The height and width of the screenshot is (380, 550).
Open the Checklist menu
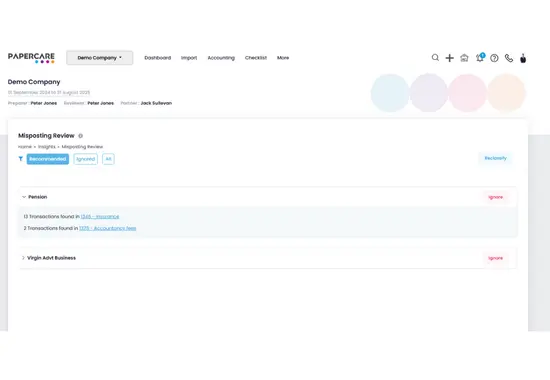coord(256,58)
